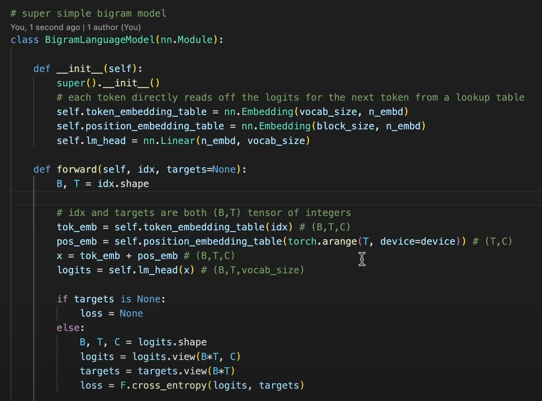Viewport: 542px width, 401px height.
Task: Click pos_emb on the position_embedding_table line
Action: (x=77, y=242)
